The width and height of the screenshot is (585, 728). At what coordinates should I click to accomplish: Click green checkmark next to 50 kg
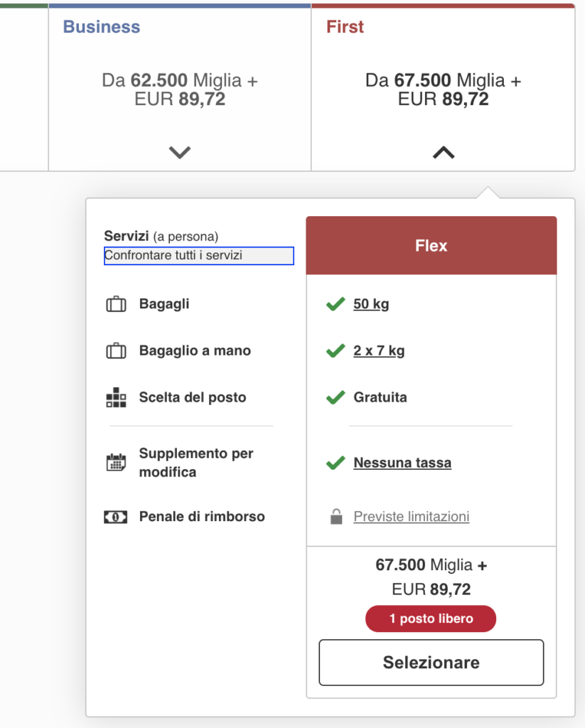coord(335,304)
